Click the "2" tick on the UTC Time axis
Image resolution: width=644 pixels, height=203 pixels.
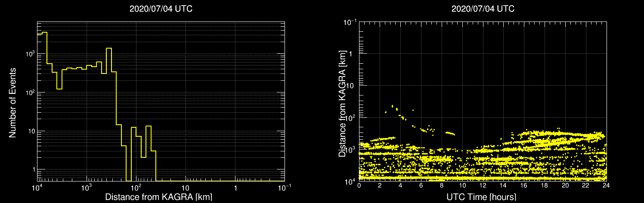tap(380, 185)
